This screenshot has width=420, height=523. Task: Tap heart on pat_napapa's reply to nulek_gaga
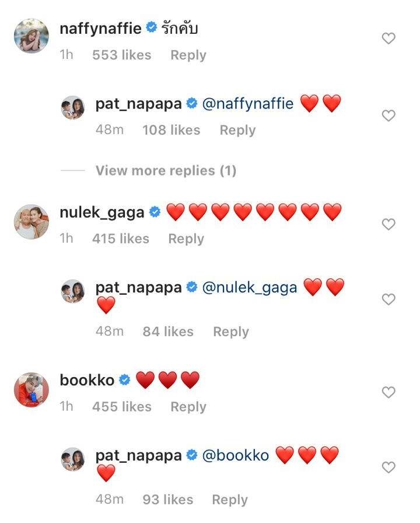(x=388, y=299)
